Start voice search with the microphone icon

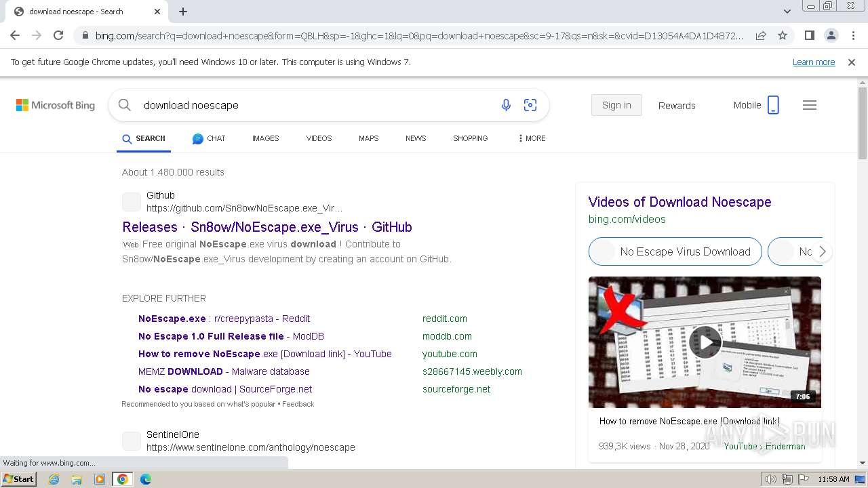[506, 105]
